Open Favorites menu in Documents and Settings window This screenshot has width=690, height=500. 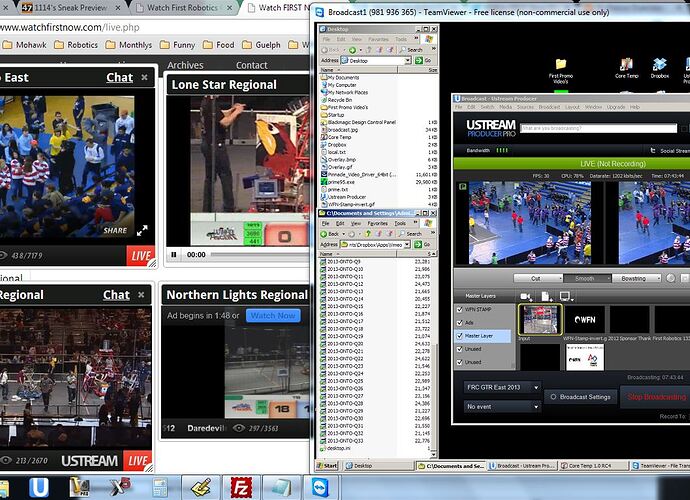(x=378, y=223)
